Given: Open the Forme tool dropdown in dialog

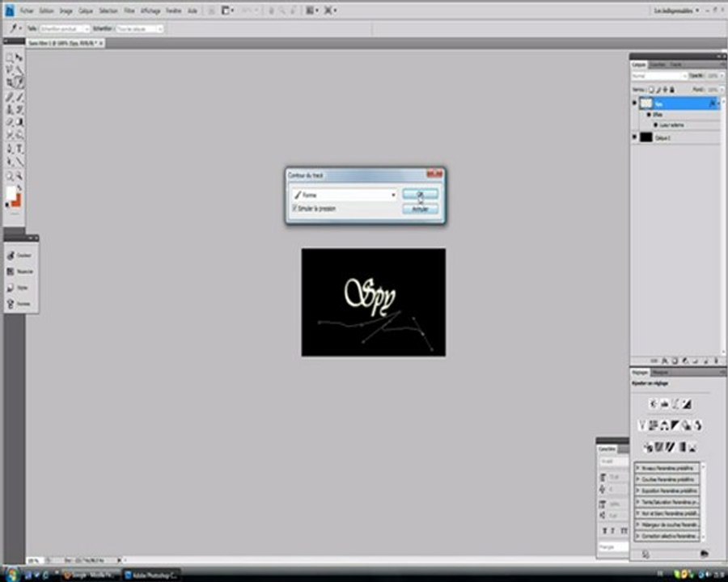Looking at the screenshot, I should (x=345, y=195).
